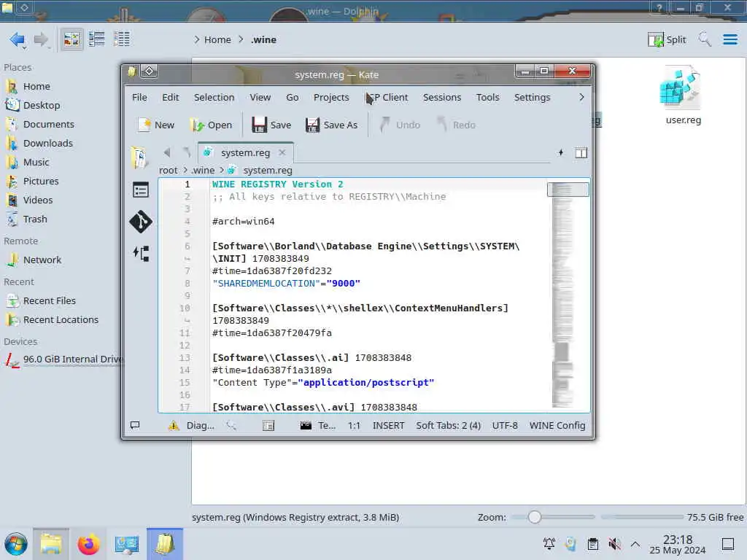Image resolution: width=747 pixels, height=560 pixels.
Task: Open Dolphin's hamburger menu
Action: (x=729, y=39)
